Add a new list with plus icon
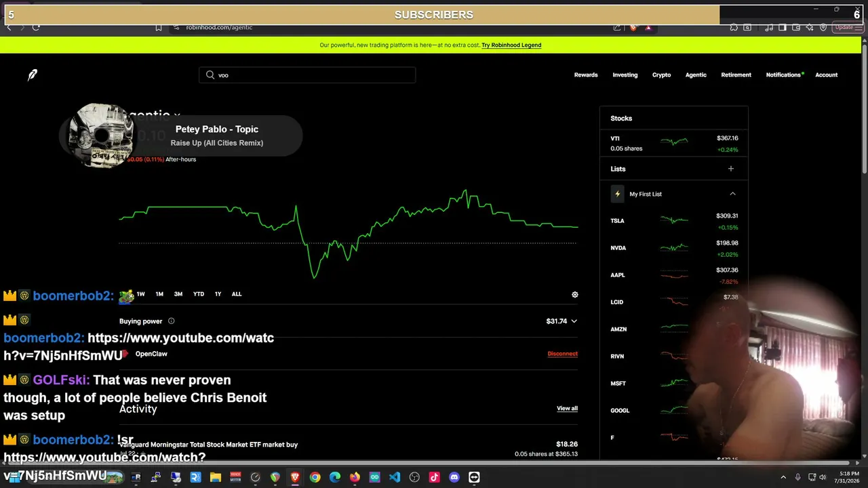Viewport: 868px width, 488px height. pos(730,169)
